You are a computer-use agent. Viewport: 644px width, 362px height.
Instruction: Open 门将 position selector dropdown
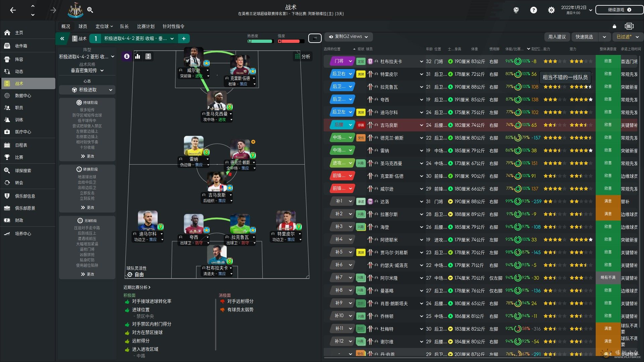point(342,61)
